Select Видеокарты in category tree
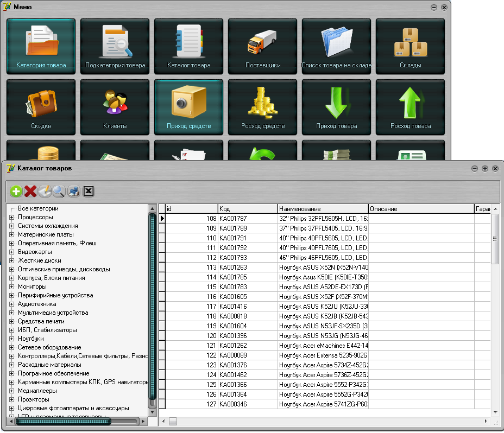Viewport: 504px width, 433px height. pyautogui.click(x=35, y=252)
